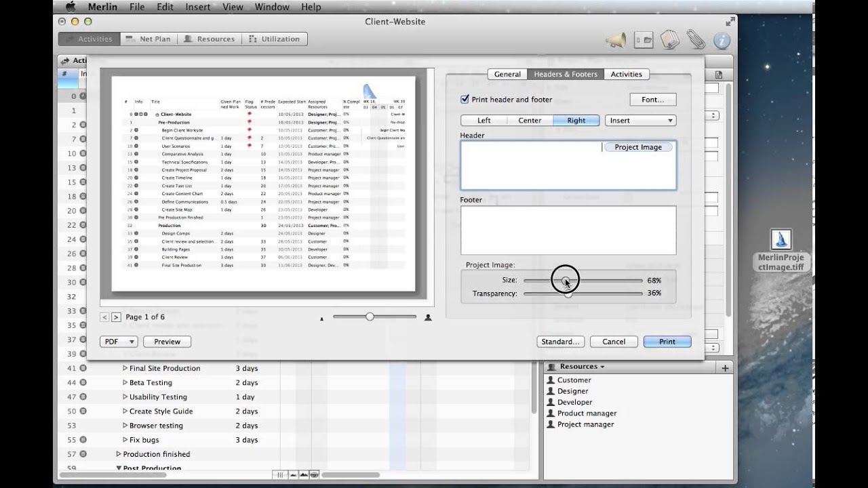Expand the Usability Testing row
This screenshot has height=488, width=868.
(125, 397)
